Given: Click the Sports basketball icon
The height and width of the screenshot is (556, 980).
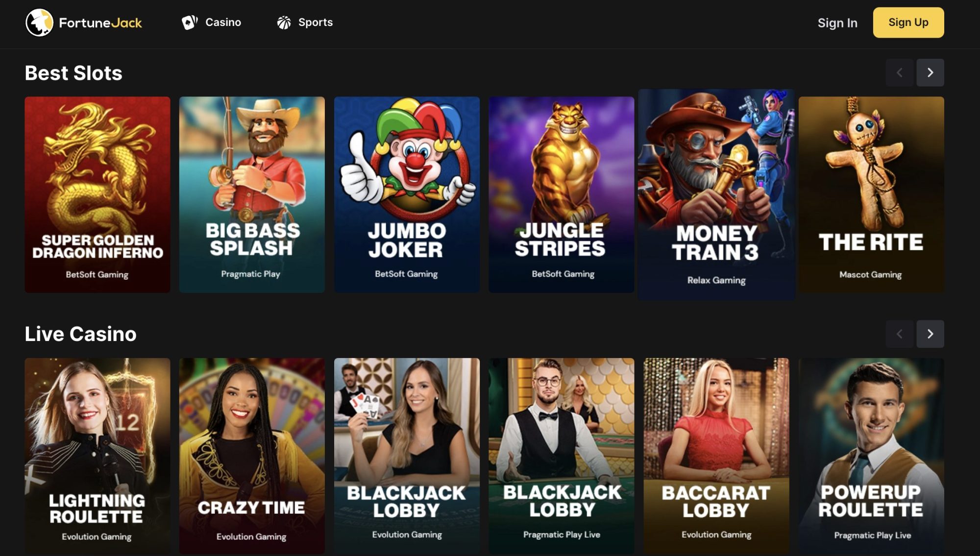Looking at the screenshot, I should pyautogui.click(x=284, y=23).
